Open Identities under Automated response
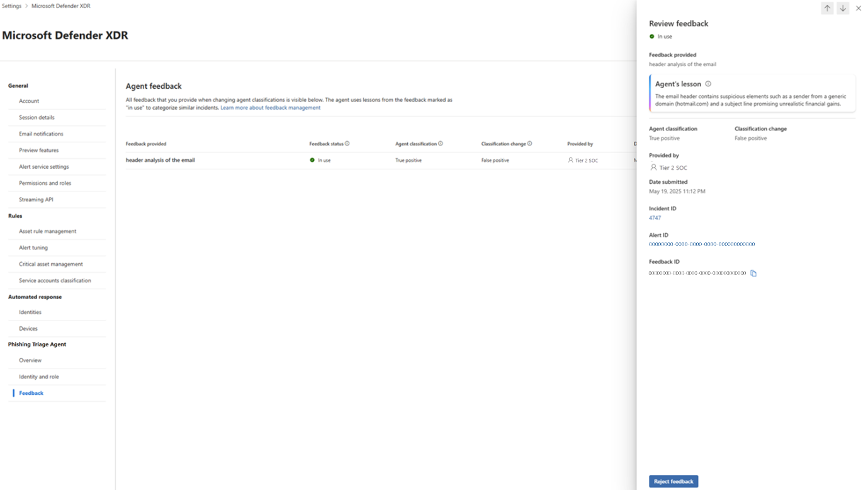 [x=30, y=312]
